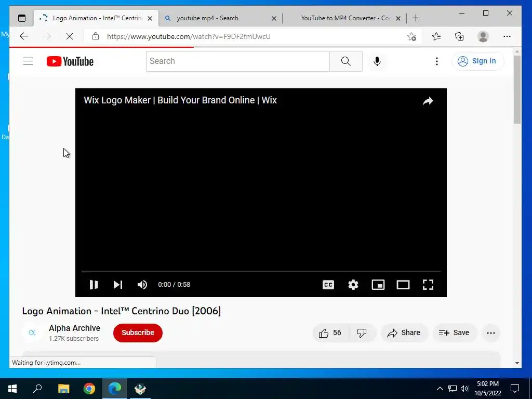The image size is (532, 399).
Task: Enter full screen mode
Action: 428,285
